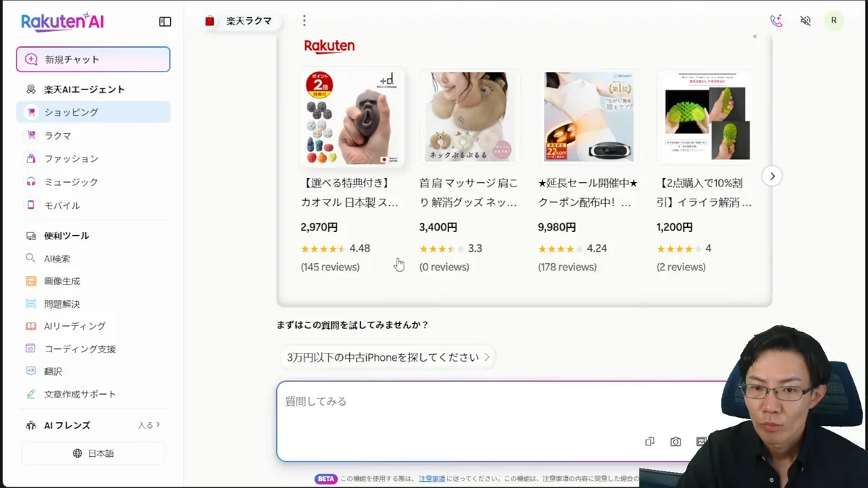Screen dimensions: 868x488
Task: Show next products with carousel arrow
Action: pyautogui.click(x=772, y=176)
